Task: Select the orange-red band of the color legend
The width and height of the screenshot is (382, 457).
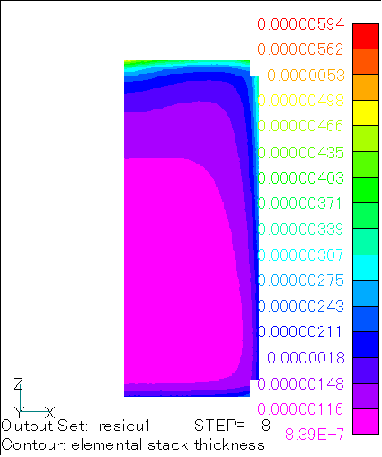Action: [x=365, y=62]
